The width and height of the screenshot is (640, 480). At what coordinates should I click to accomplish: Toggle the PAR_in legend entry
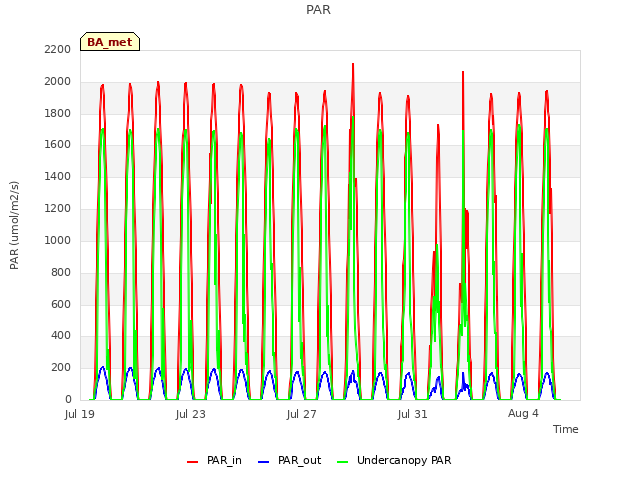pos(214,460)
